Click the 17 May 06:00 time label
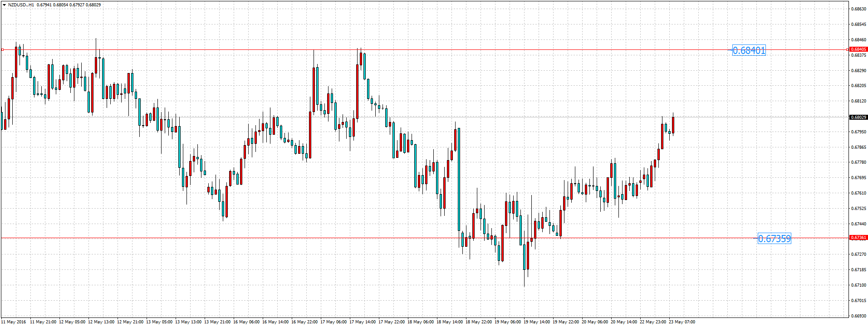 [x=333, y=322]
